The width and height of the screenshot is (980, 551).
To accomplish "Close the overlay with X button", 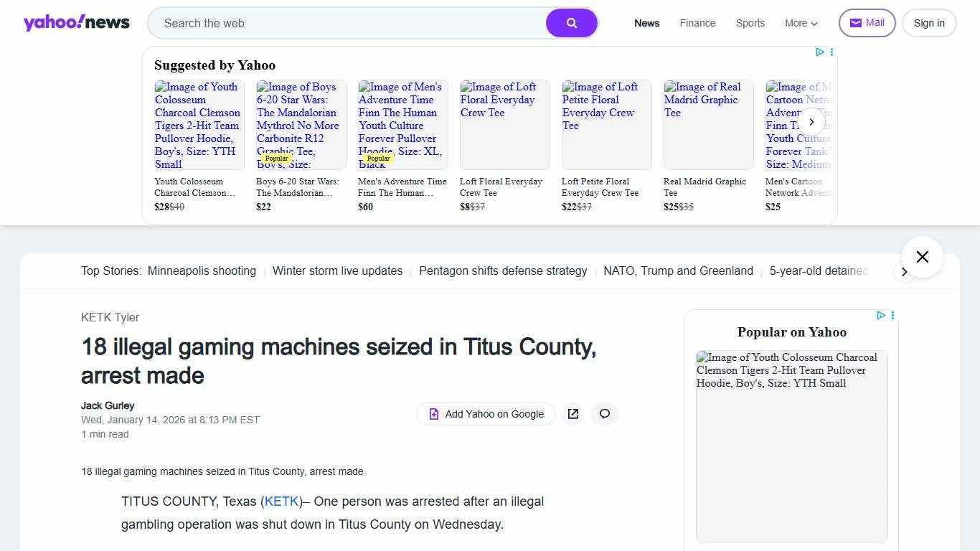I will (922, 257).
